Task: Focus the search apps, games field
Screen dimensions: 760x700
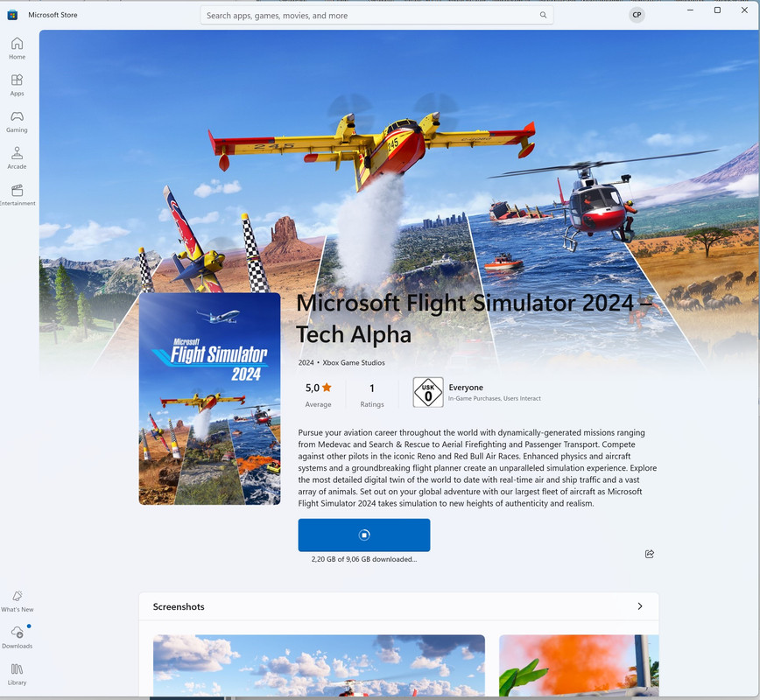Action: tap(376, 16)
